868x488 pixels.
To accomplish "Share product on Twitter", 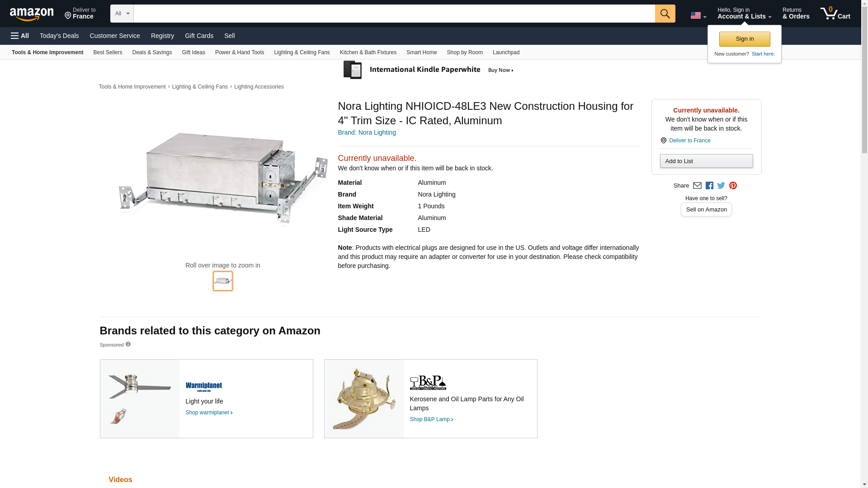I will click(721, 186).
